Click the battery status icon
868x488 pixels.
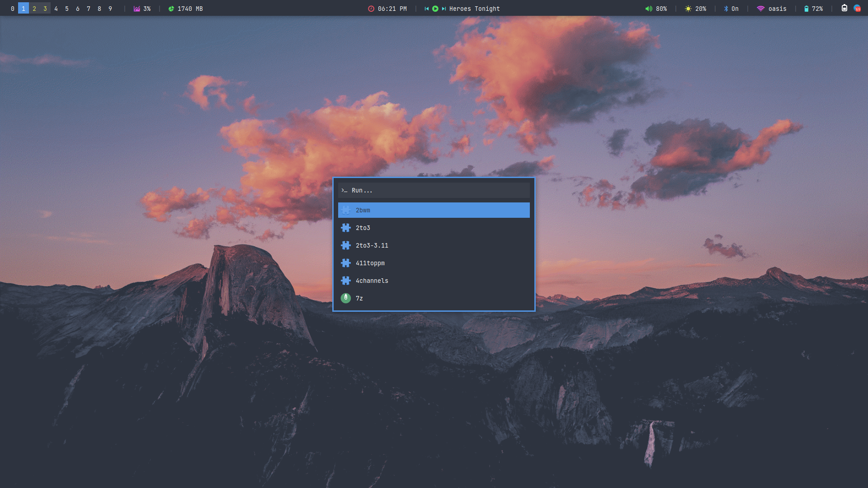point(806,9)
